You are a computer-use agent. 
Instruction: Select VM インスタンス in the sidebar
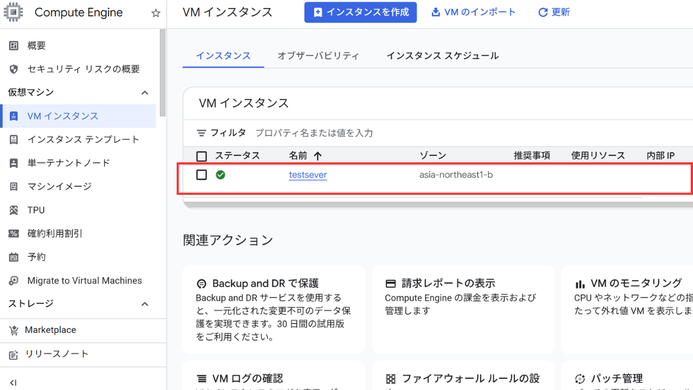78,116
